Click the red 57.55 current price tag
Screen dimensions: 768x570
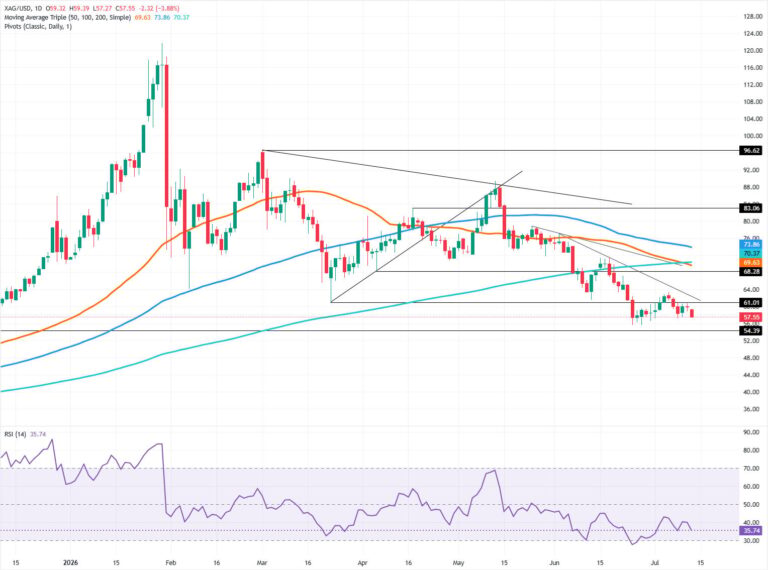[x=751, y=317]
